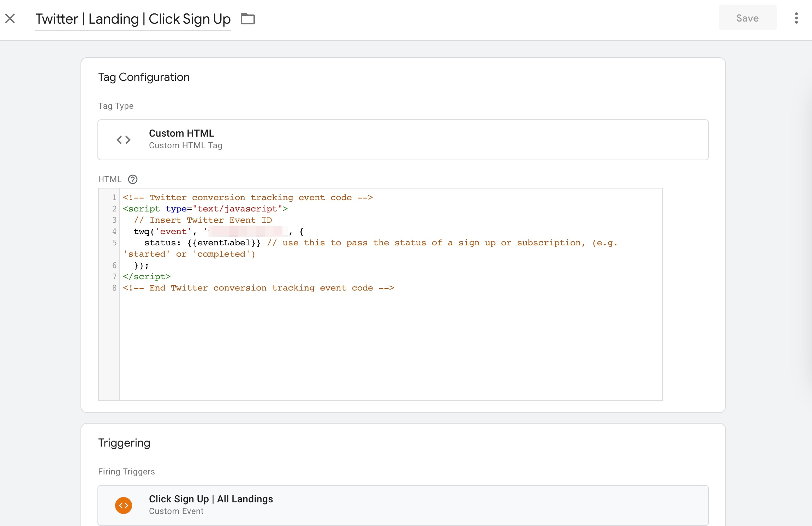The height and width of the screenshot is (526, 812).
Task: Click the closing </script> tag line
Action: 147,277
